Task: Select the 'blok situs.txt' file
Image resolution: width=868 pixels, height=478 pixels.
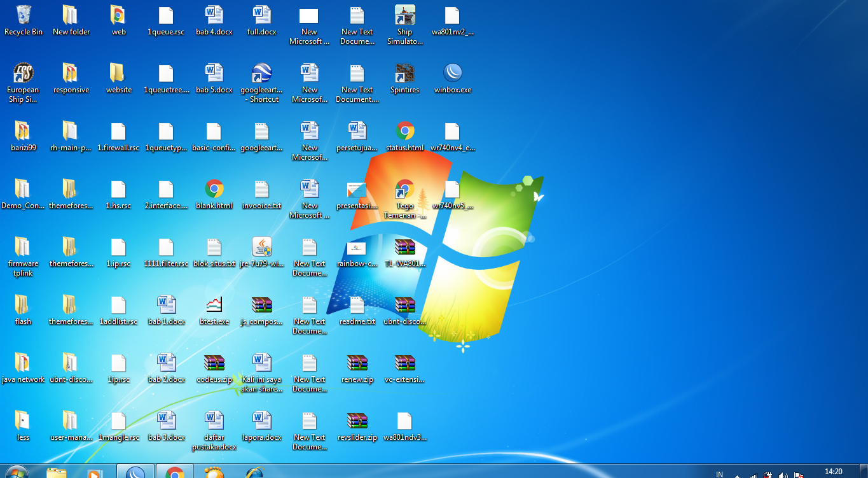Action: tap(214, 247)
